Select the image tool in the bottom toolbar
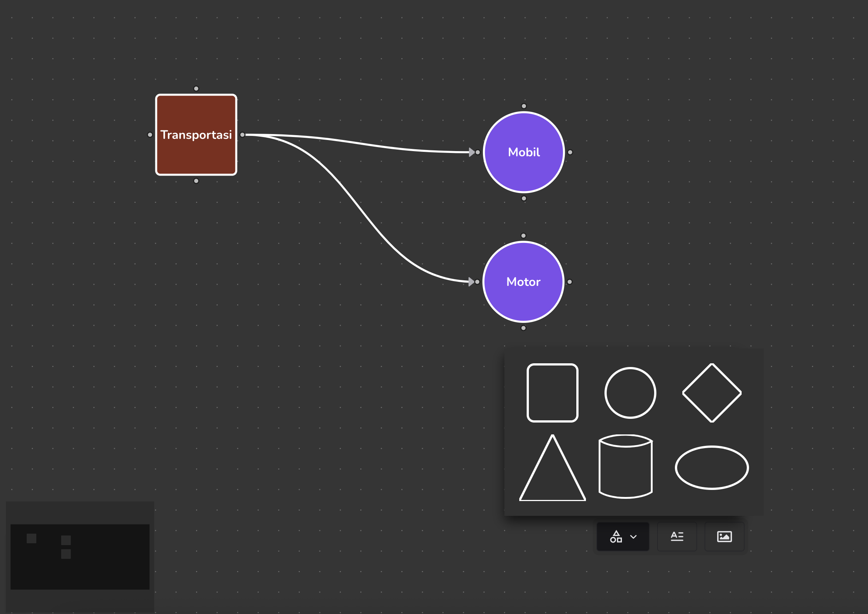Image resolution: width=868 pixels, height=614 pixels. (724, 537)
